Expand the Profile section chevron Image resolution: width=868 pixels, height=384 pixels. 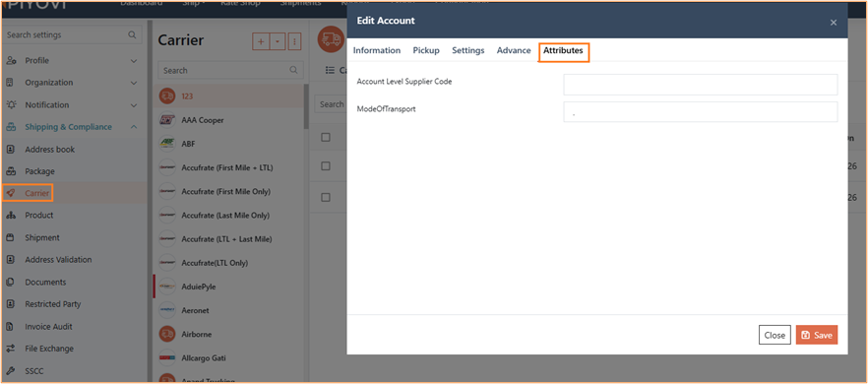coord(134,60)
